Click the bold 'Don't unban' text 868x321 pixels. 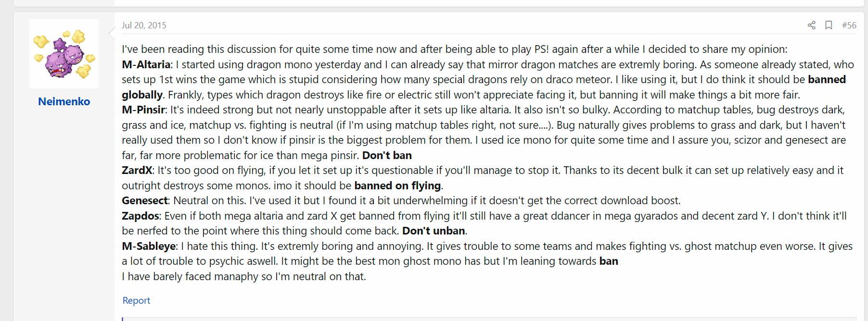pos(434,231)
